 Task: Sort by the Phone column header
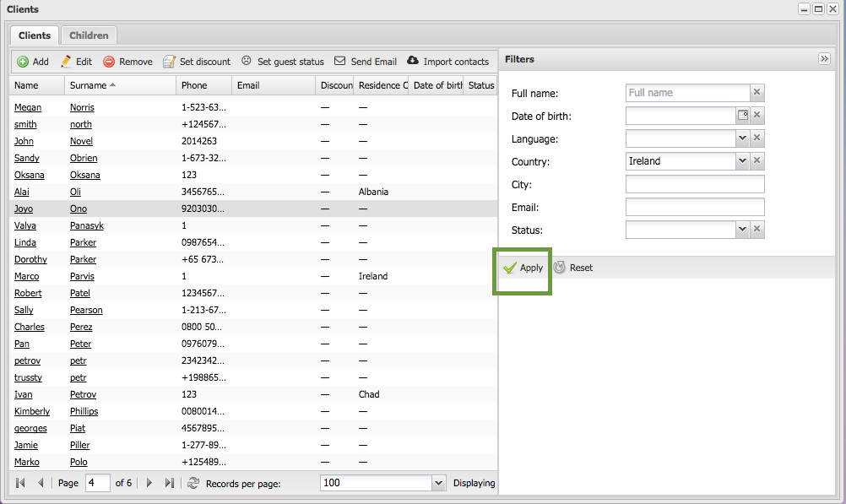tap(204, 85)
